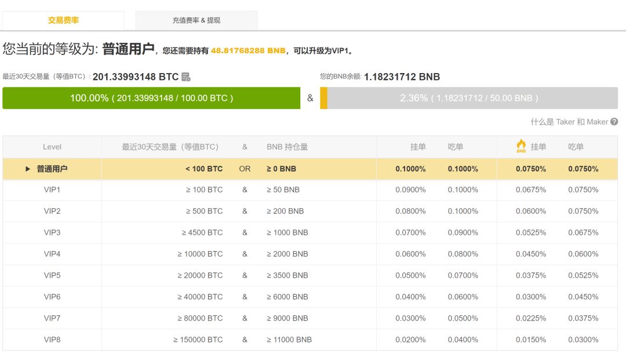The image size is (626, 364).
Task: Click the BNB flame icon in header
Action: pyautogui.click(x=521, y=146)
